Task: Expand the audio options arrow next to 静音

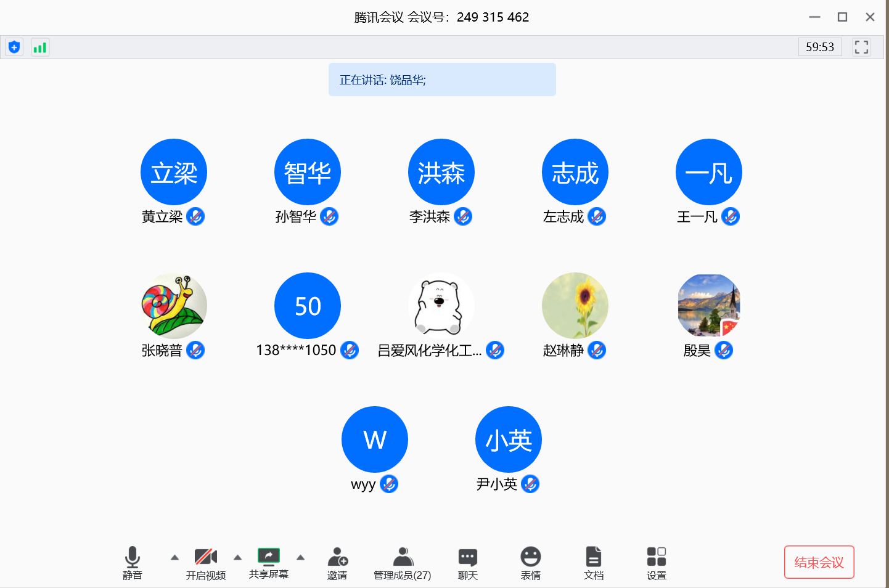Action: tap(174, 557)
